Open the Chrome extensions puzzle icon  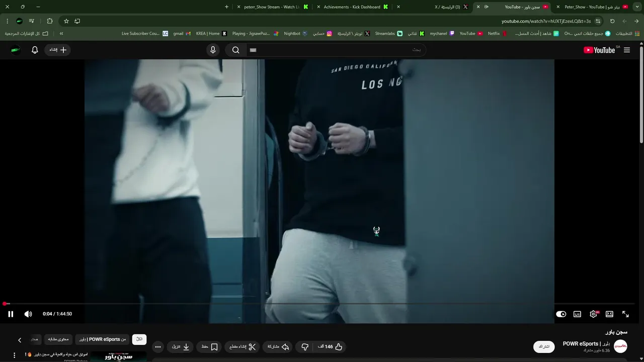[x=49, y=21]
